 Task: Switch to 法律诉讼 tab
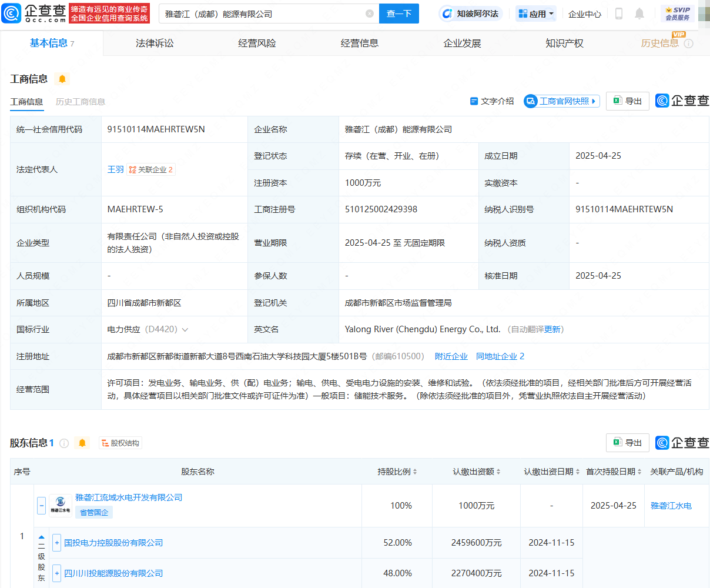[155, 43]
